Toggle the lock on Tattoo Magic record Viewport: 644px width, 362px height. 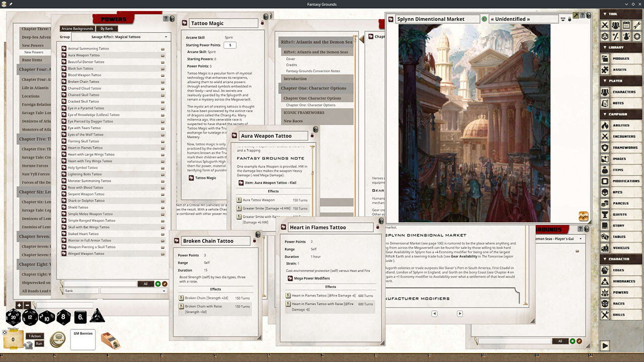point(263,23)
